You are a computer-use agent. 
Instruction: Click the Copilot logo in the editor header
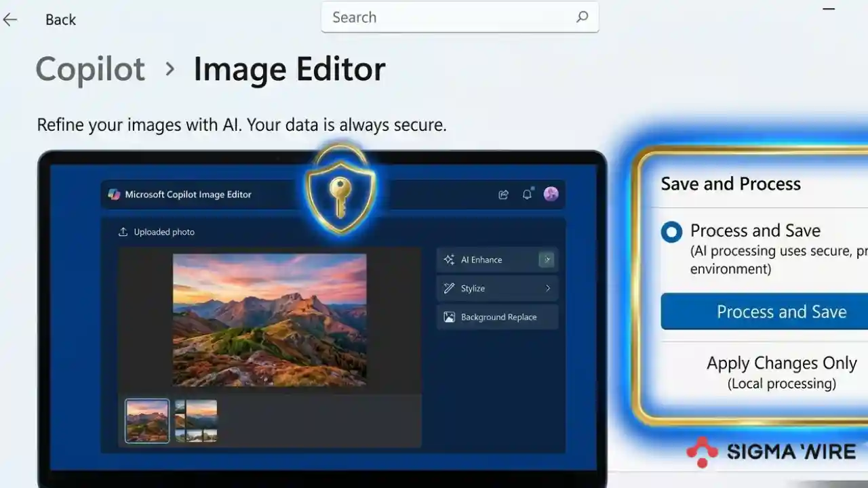click(114, 195)
